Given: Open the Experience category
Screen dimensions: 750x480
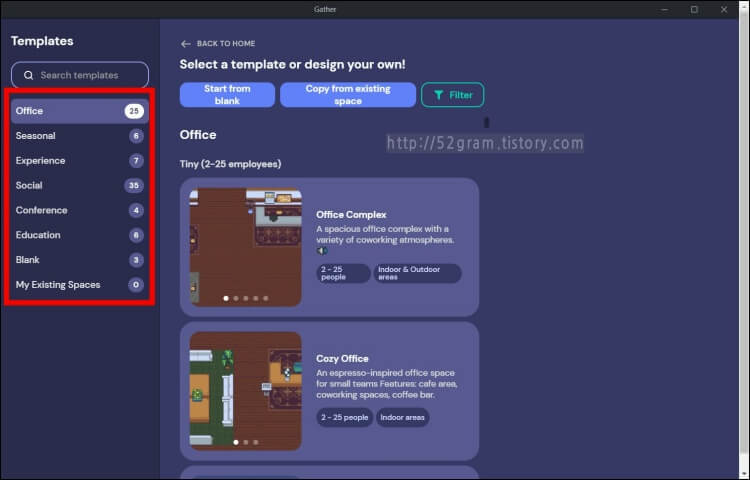Looking at the screenshot, I should click(x=80, y=161).
